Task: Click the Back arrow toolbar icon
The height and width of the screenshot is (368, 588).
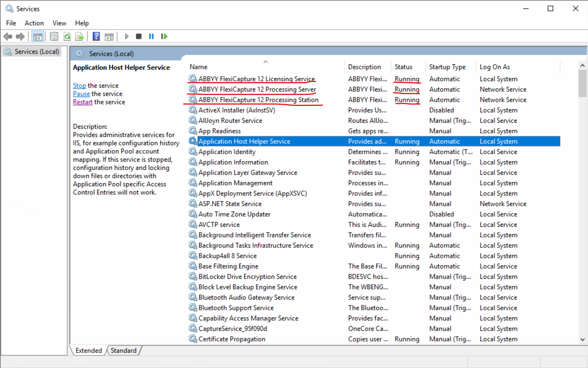Action: tap(8, 37)
